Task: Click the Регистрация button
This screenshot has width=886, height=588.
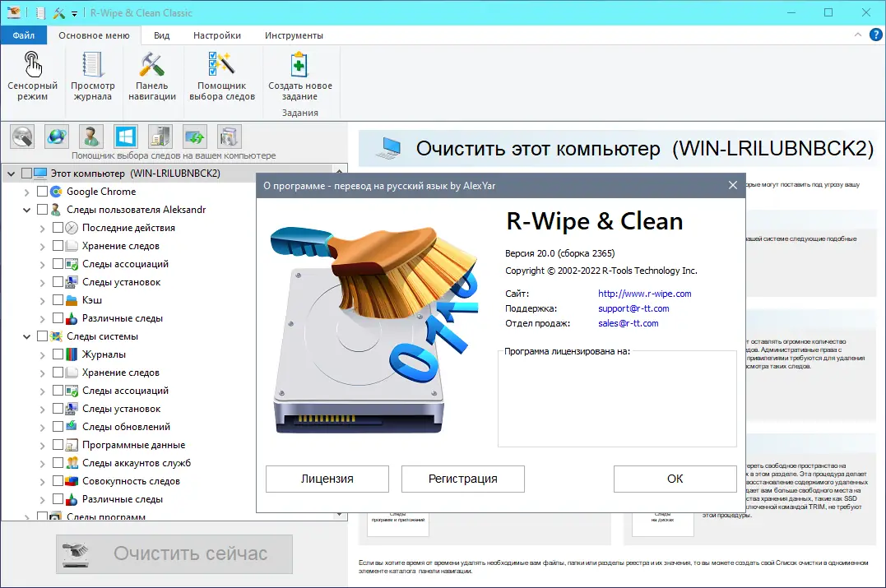Action: click(x=463, y=479)
